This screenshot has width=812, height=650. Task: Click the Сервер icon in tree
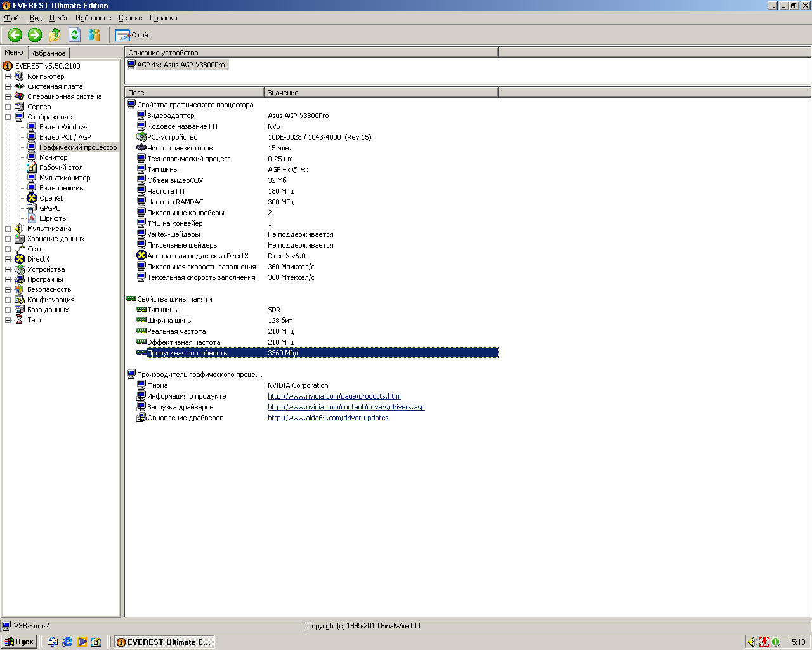click(x=20, y=107)
